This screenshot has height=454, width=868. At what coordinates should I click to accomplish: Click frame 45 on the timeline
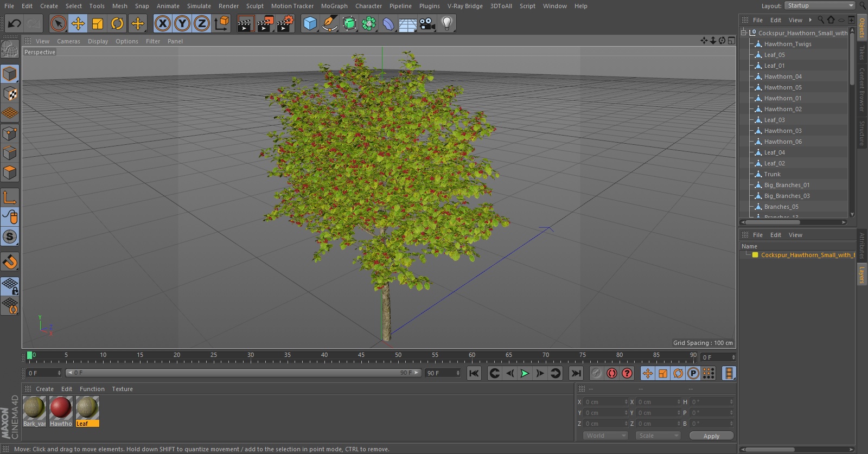coord(361,356)
